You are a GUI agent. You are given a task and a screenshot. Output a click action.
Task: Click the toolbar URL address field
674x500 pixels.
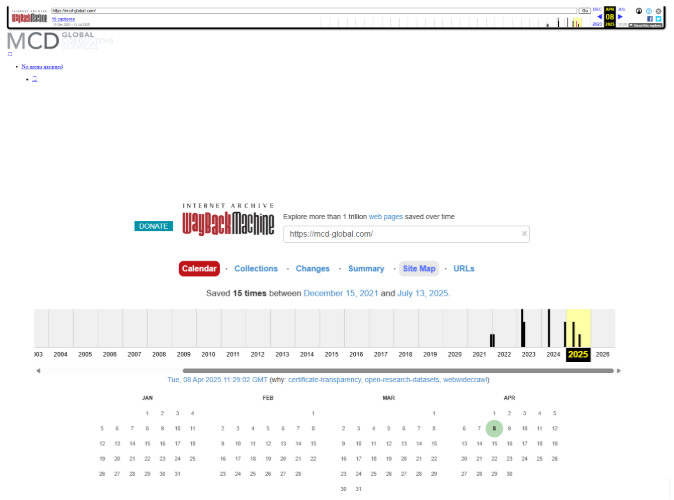pyautogui.click(x=314, y=10)
